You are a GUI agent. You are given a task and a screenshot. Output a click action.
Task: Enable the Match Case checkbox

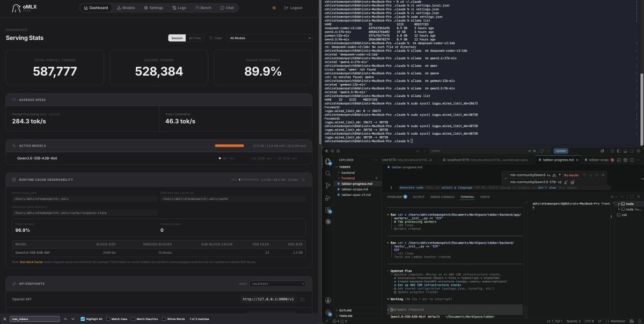[x=108, y=319]
